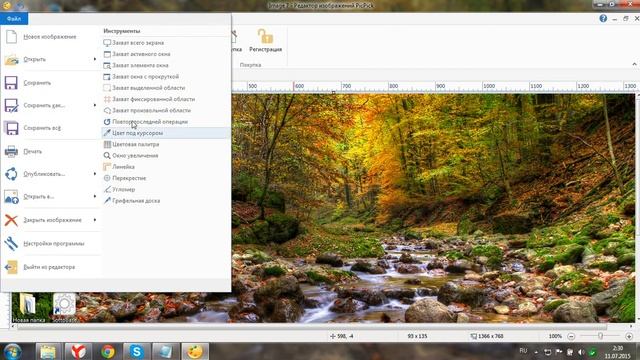This screenshot has width=640, height=360.
Task: Choose Захват активного окна
Action: pos(165,54)
